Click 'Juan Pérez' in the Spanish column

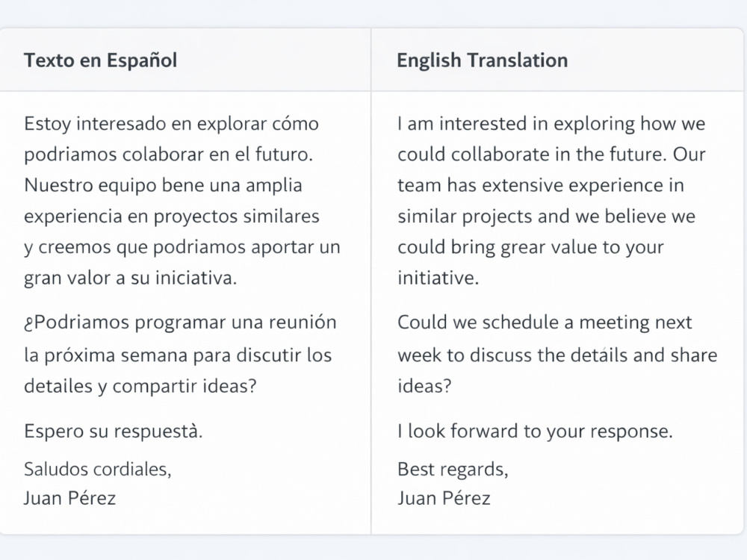tap(70, 498)
